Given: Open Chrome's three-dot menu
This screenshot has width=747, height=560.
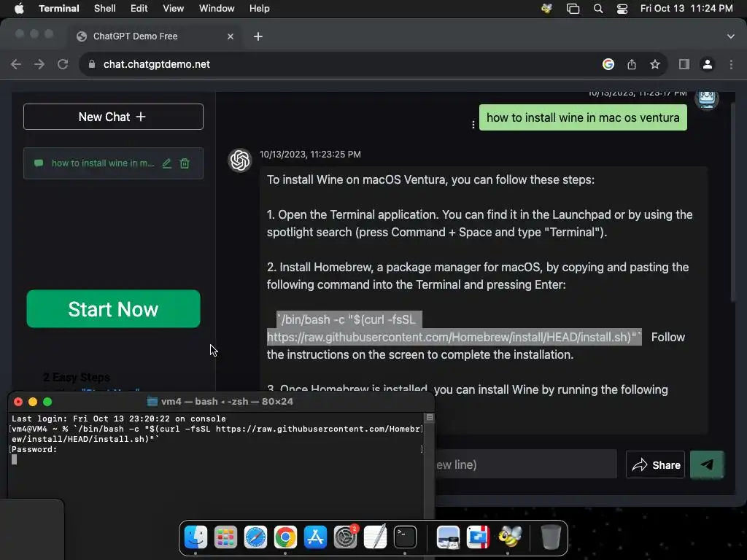Looking at the screenshot, I should (x=731, y=64).
